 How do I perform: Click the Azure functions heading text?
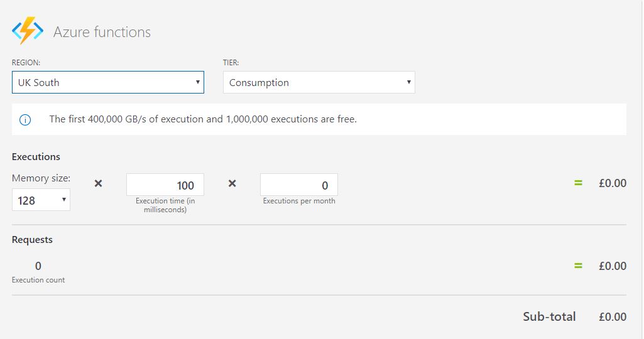click(102, 32)
